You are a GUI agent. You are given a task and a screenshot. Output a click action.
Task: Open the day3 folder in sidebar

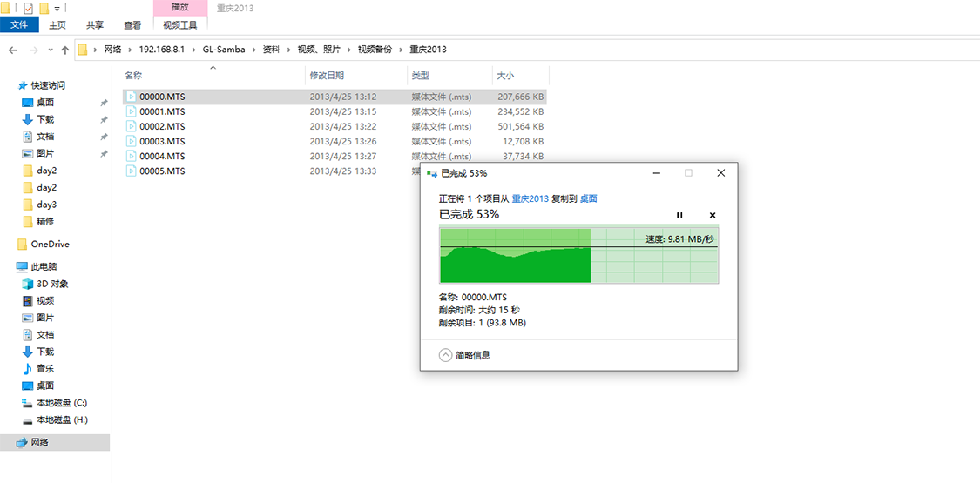coord(47,204)
